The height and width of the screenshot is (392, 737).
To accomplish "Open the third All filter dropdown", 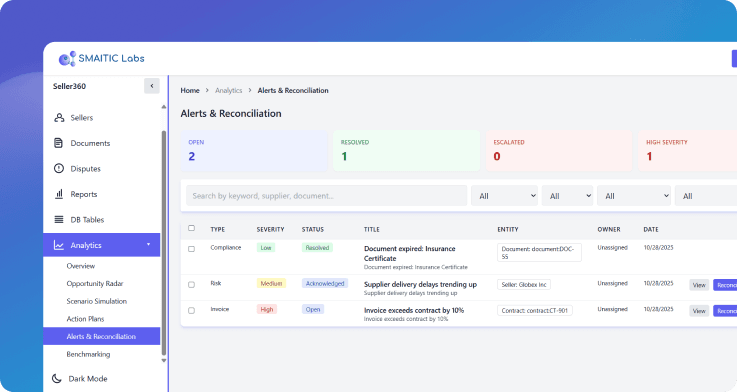I will tap(634, 196).
